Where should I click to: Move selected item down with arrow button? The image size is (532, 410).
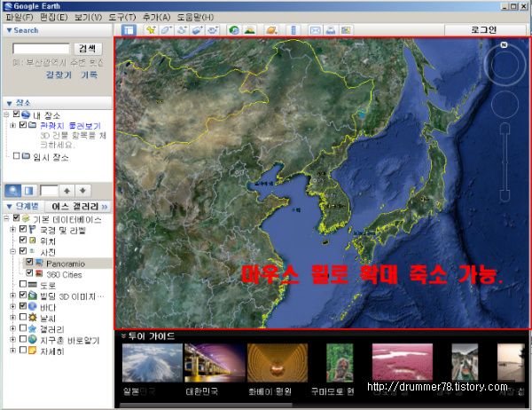(x=82, y=191)
